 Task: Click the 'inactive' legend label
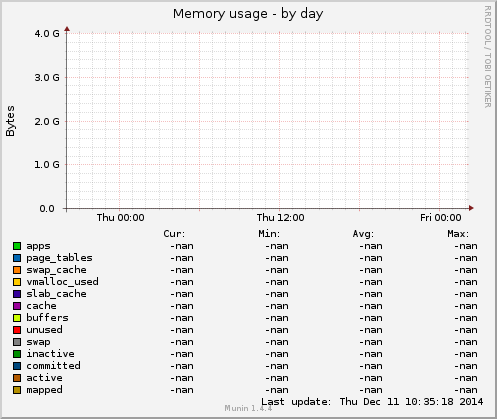pos(50,354)
